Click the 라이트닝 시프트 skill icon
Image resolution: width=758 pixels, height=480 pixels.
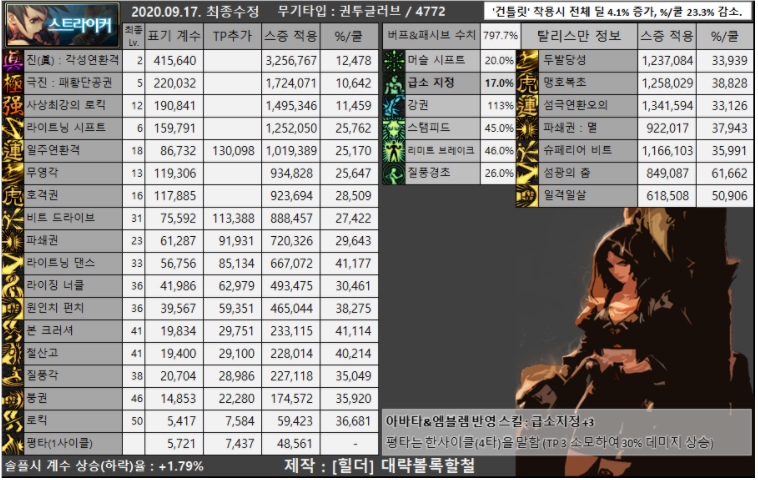tap(13, 128)
